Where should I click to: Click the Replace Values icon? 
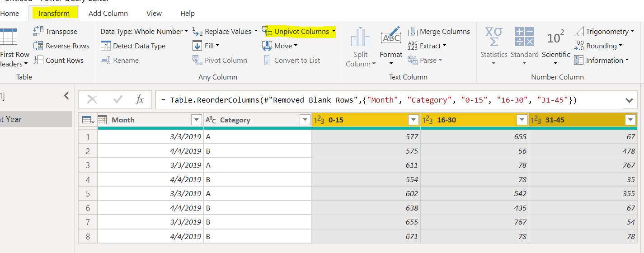197,31
